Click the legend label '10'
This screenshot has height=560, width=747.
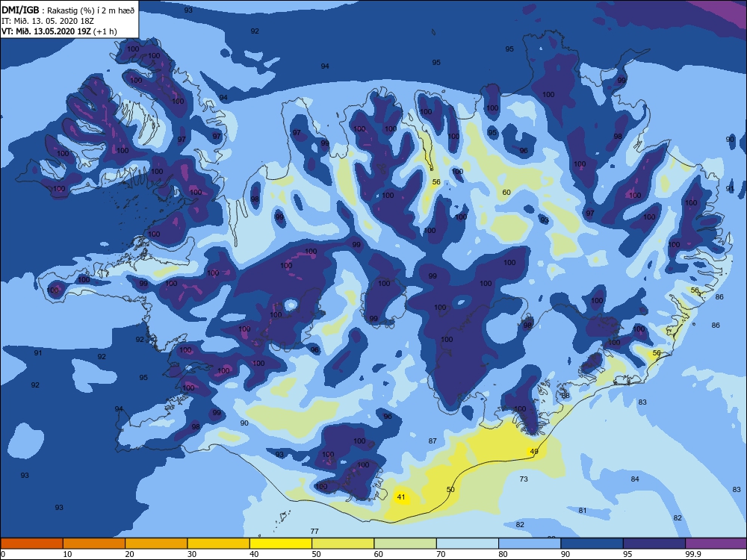click(68, 554)
